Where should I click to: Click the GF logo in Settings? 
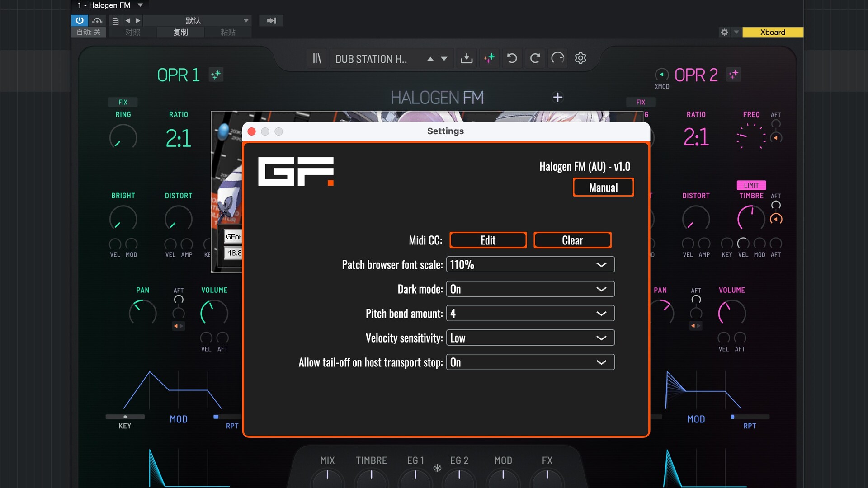pyautogui.click(x=296, y=171)
